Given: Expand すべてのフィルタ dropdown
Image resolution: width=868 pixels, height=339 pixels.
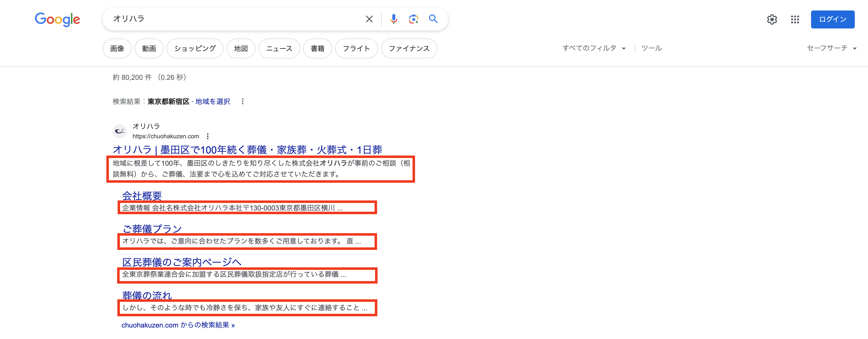Looking at the screenshot, I should point(594,48).
